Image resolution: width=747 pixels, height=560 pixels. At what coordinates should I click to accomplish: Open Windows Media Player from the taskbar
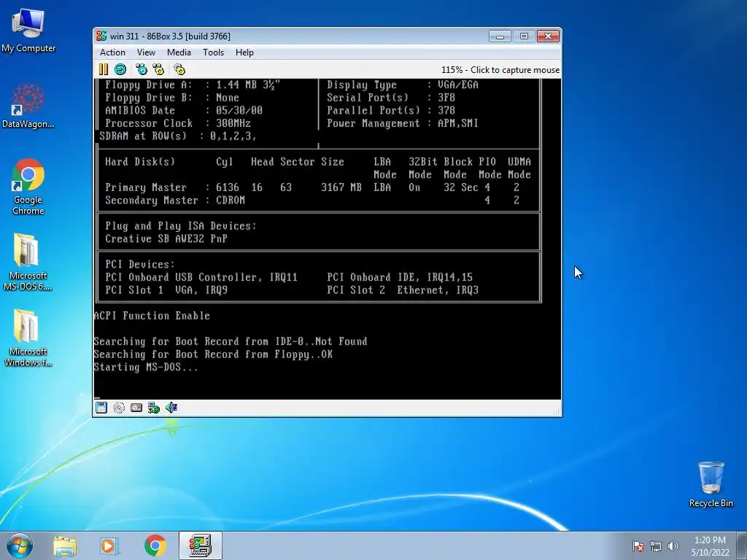[x=109, y=545]
